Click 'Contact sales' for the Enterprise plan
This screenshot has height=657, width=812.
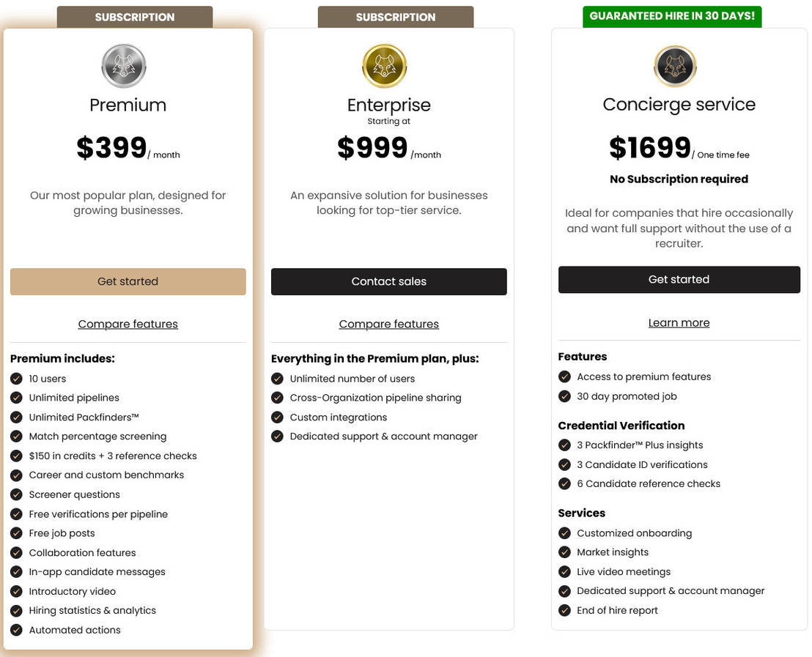pyautogui.click(x=388, y=281)
